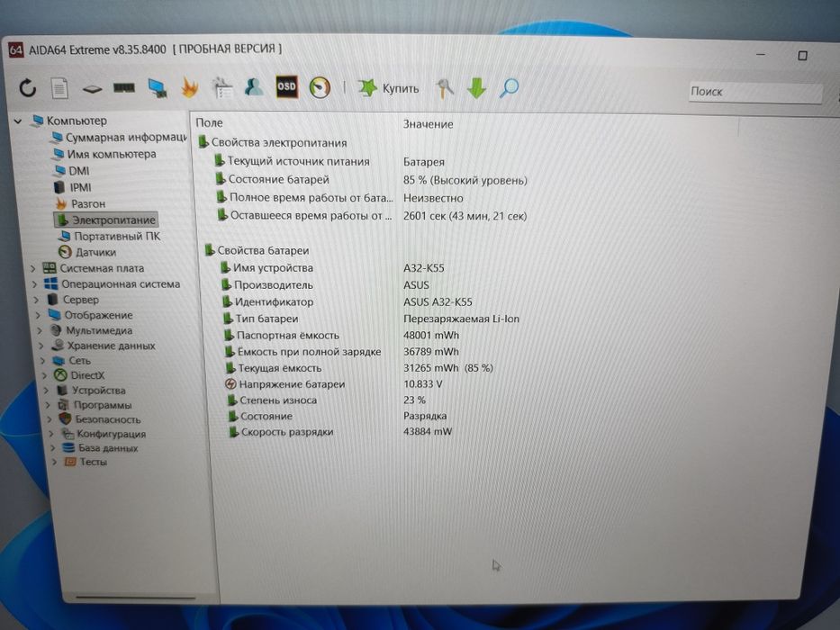The image size is (840, 630).
Task: Click the Значение column header
Action: [428, 124]
